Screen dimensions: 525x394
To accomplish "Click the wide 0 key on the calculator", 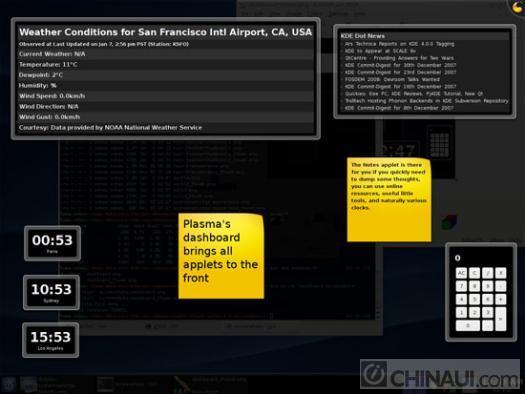I will tap(468, 325).
